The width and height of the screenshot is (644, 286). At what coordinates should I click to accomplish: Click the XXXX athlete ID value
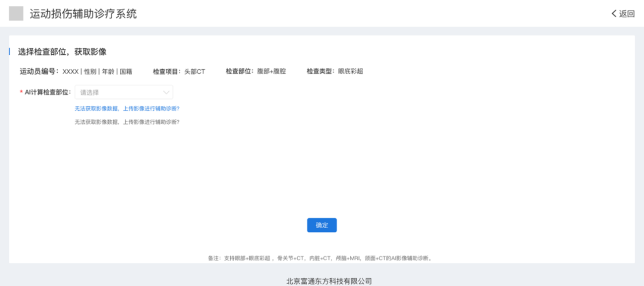click(x=70, y=71)
